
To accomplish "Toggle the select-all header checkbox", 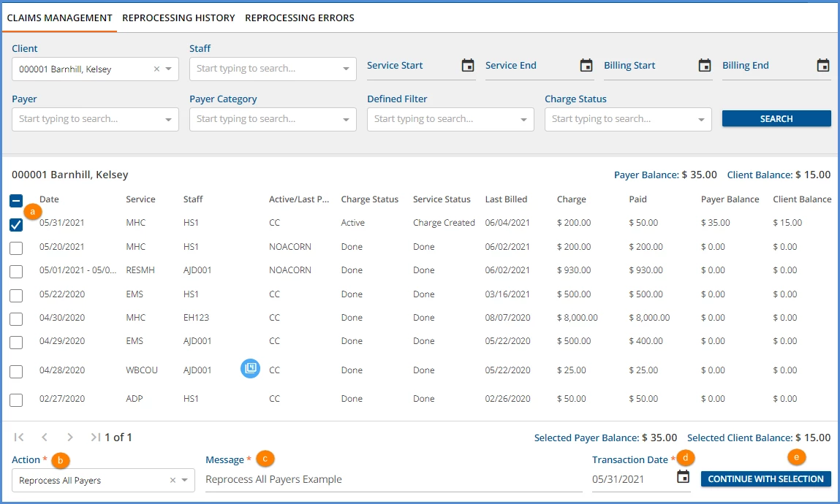I will pyautogui.click(x=16, y=201).
